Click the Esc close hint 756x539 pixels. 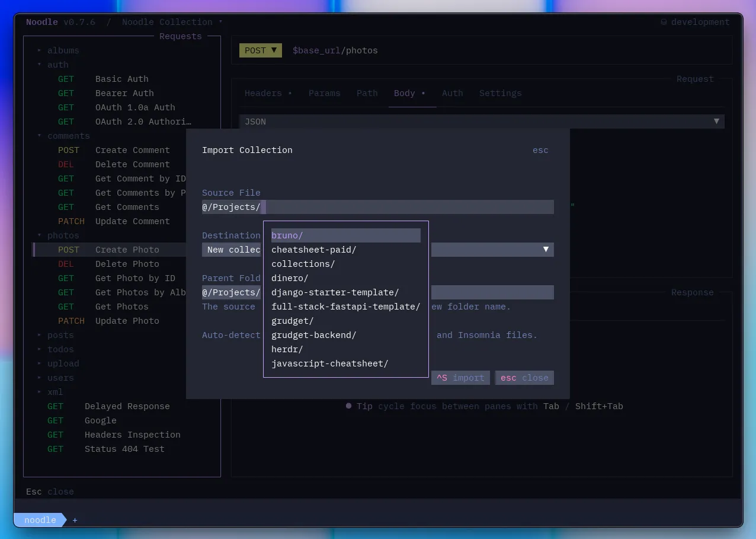(x=50, y=492)
